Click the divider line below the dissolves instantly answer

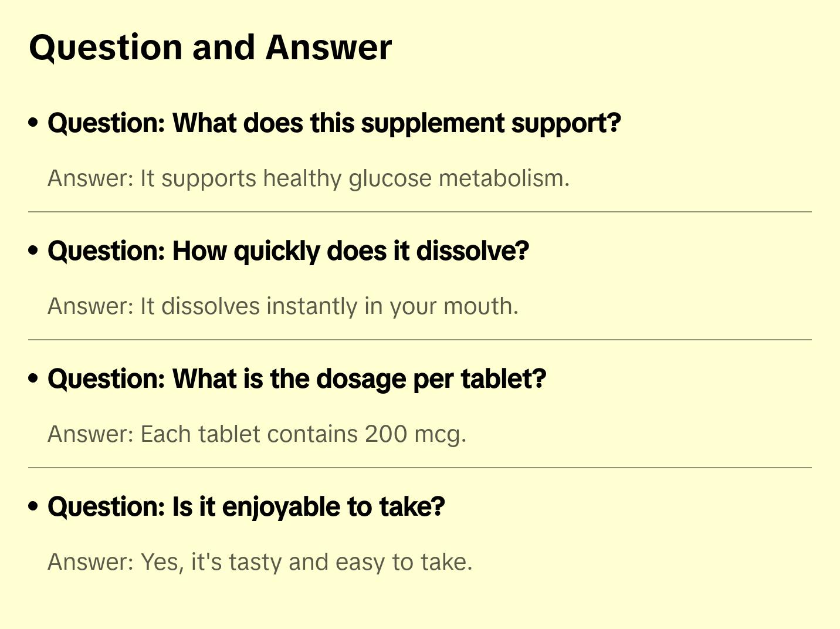tap(420, 340)
